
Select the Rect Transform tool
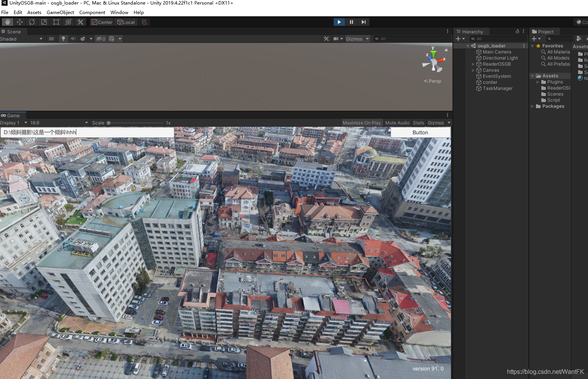click(56, 22)
